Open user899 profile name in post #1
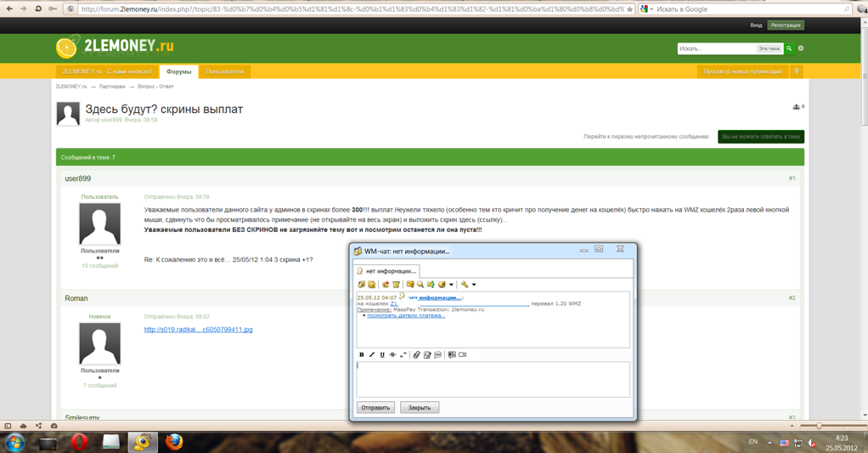The image size is (868, 453). click(77, 178)
